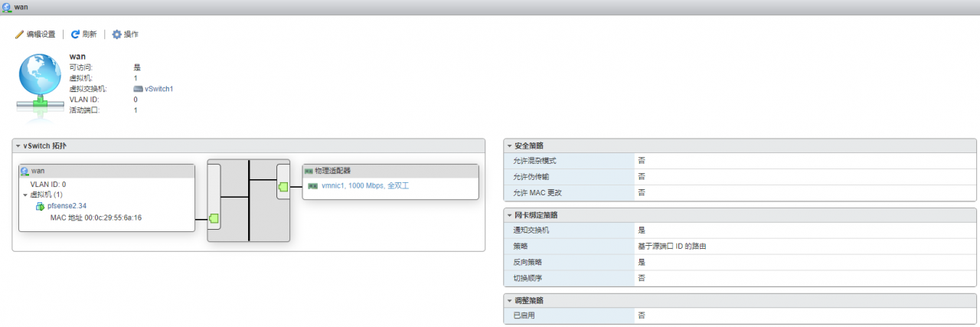Click the wan port group icon in topology
The image size is (980, 327).
[x=24, y=171]
